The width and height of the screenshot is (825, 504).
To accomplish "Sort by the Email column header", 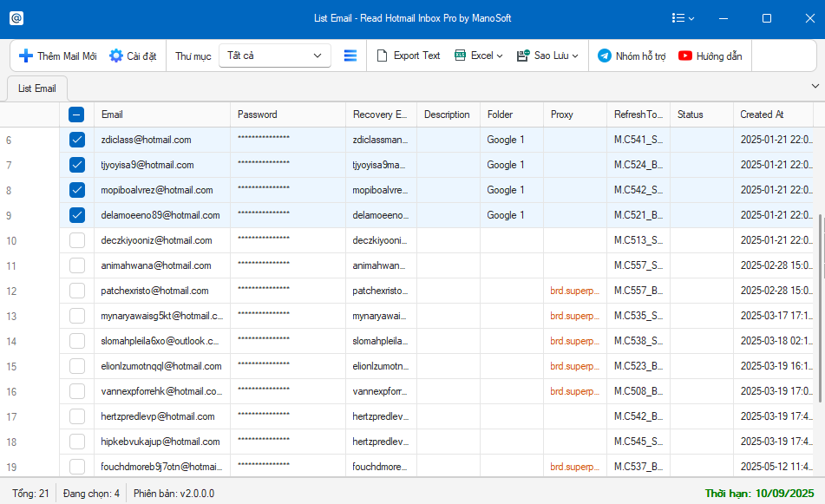I will pos(162,115).
